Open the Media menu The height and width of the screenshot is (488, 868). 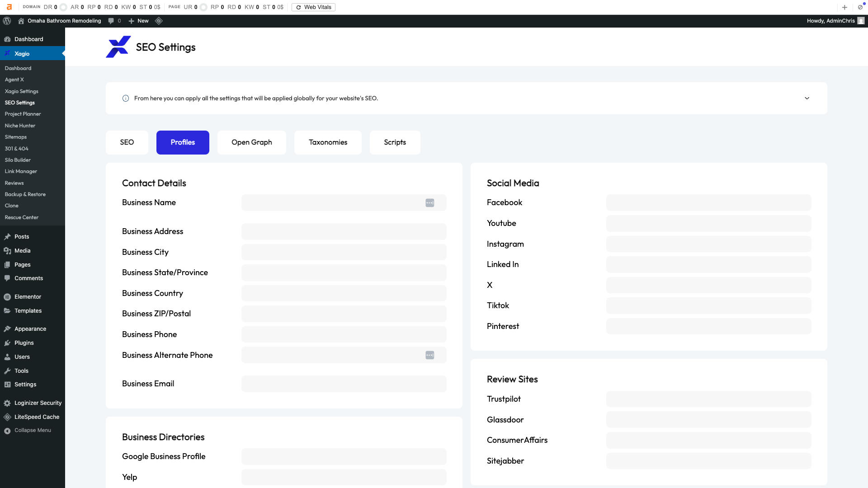(x=33, y=251)
